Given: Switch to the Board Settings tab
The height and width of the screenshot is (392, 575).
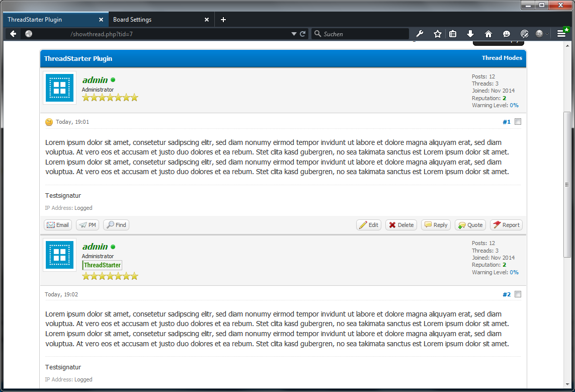Looking at the screenshot, I should [x=161, y=20].
